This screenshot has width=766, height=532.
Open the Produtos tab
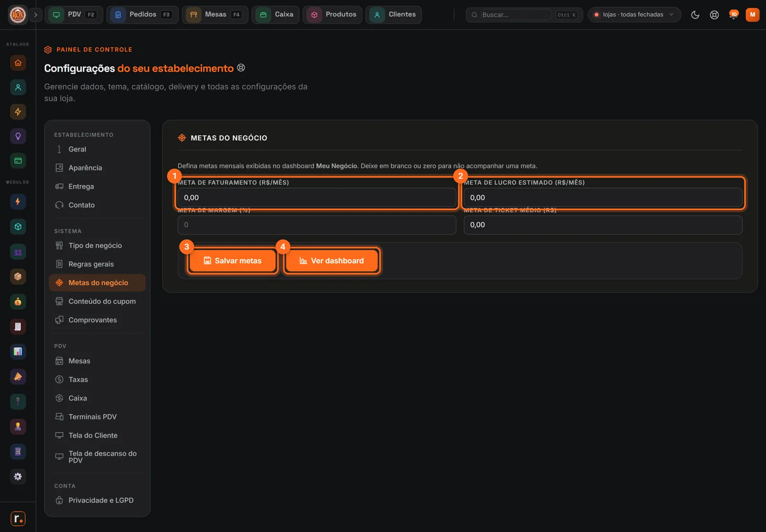(332, 15)
